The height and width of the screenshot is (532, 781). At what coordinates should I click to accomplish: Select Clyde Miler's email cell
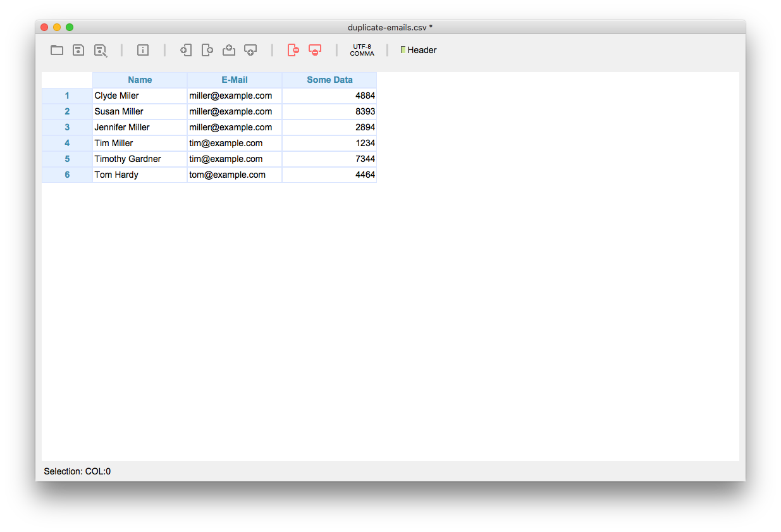235,96
